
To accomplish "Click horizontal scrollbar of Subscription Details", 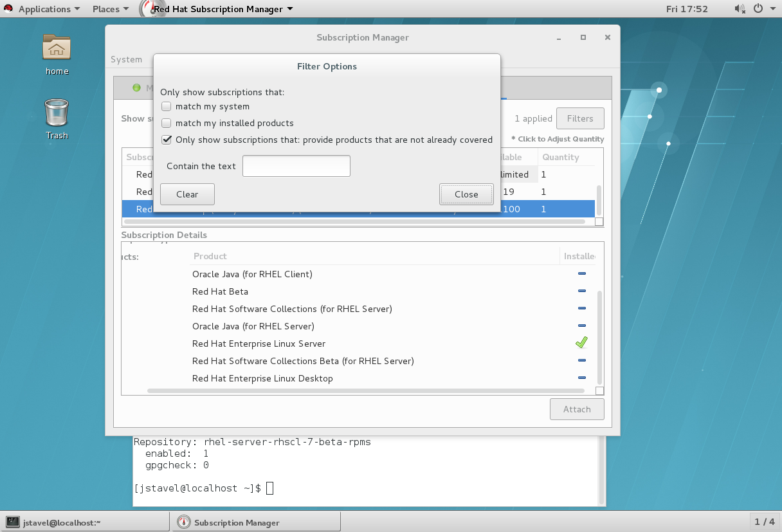I will [366, 390].
